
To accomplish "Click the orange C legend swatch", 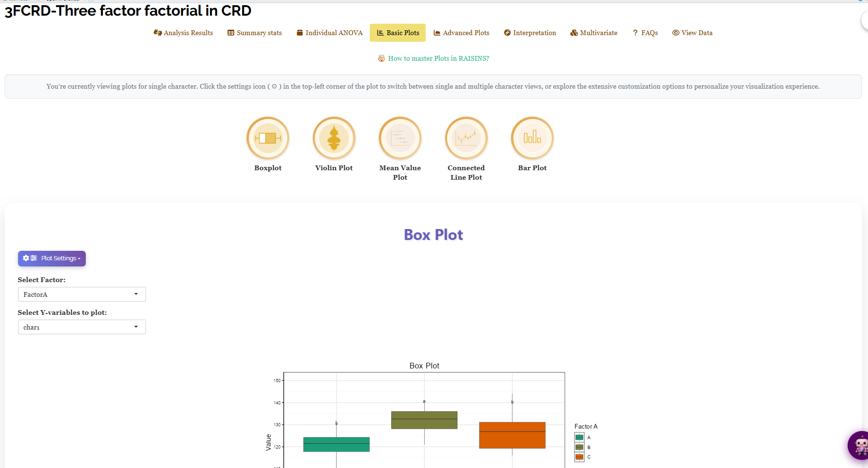I will pyautogui.click(x=579, y=457).
